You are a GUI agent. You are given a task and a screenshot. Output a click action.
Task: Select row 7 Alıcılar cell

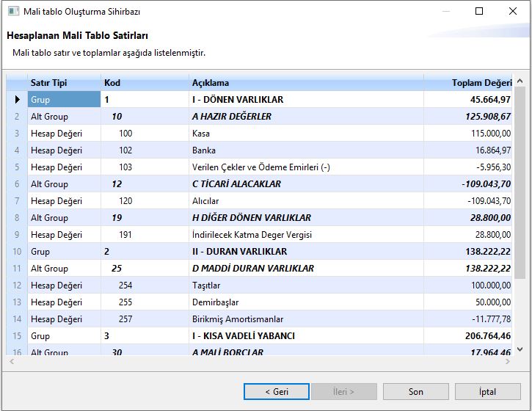coord(205,201)
